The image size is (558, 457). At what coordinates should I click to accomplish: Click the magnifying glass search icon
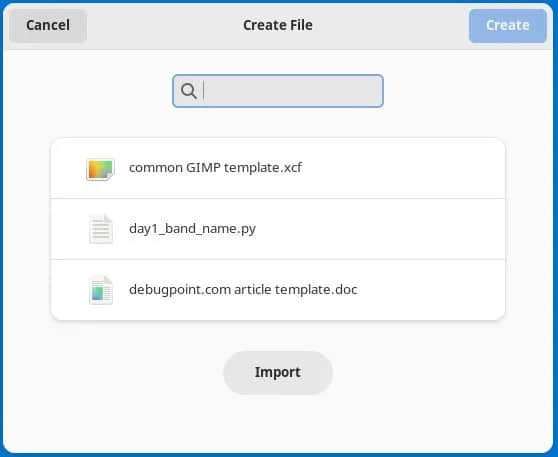point(189,91)
